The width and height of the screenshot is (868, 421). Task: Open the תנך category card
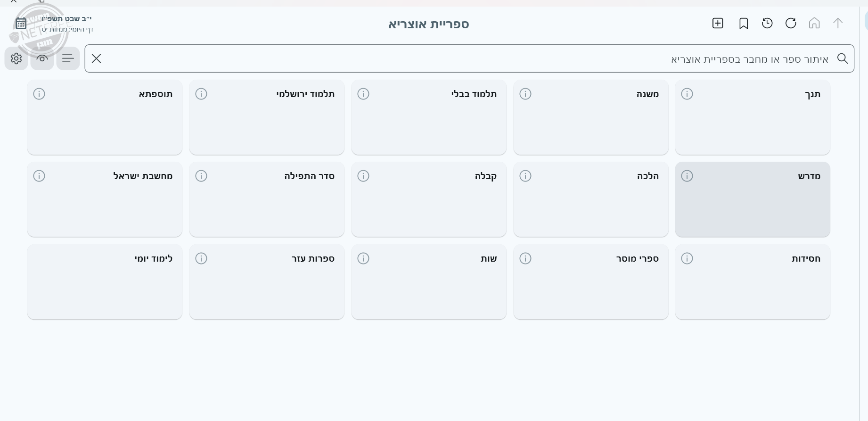tap(752, 118)
